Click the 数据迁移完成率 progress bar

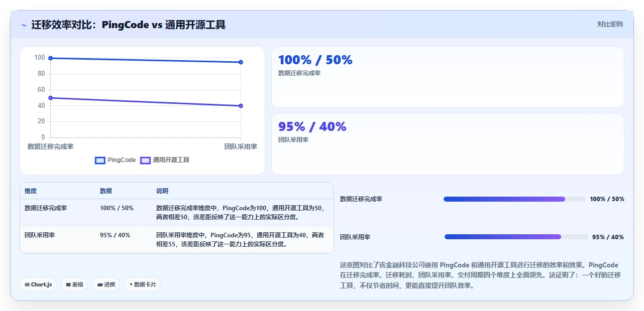514,199
